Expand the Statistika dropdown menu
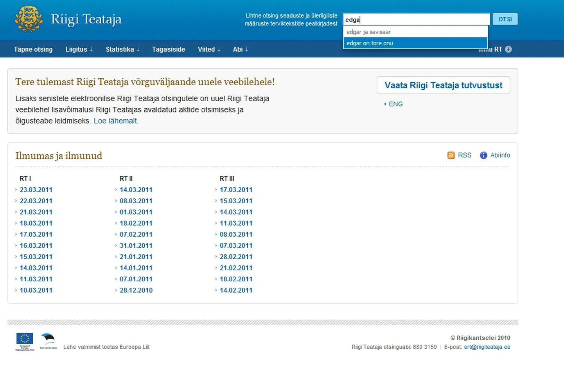The width and height of the screenshot is (564, 392). [x=122, y=49]
